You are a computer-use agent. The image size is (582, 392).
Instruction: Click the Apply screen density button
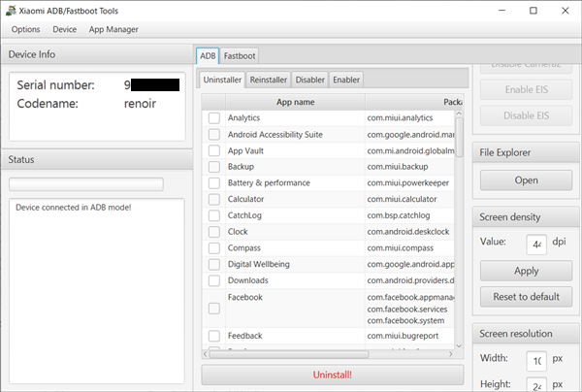point(526,271)
